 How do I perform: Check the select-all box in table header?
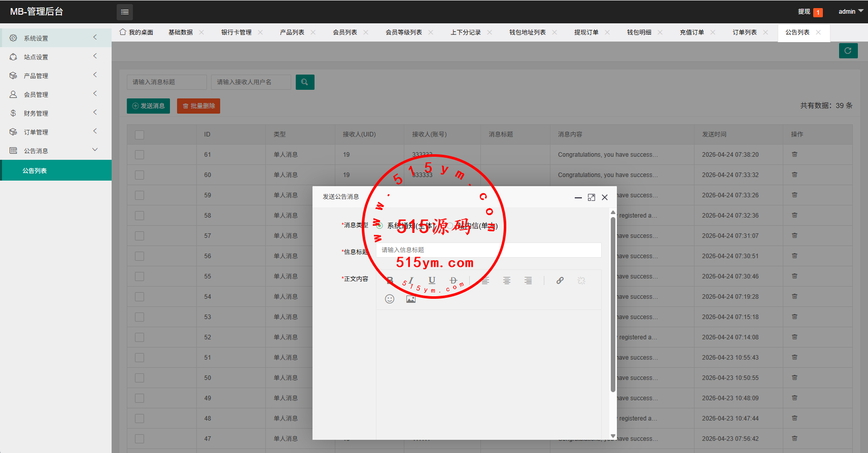point(140,134)
